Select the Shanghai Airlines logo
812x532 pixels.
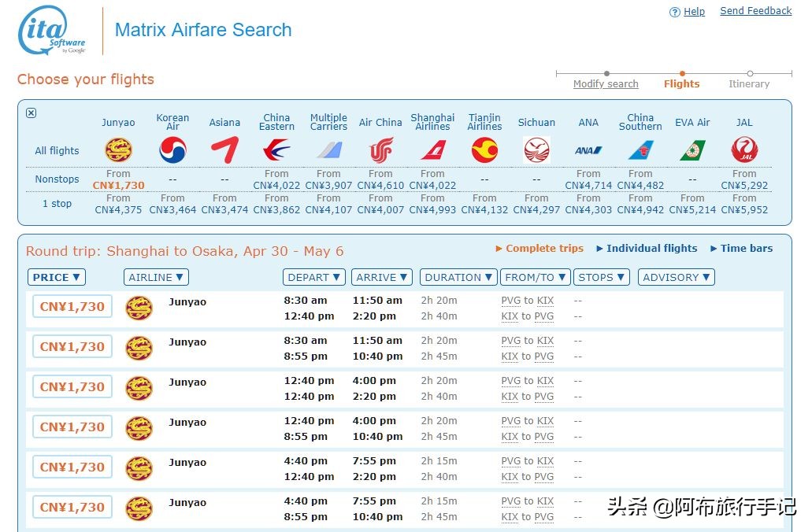click(432, 150)
